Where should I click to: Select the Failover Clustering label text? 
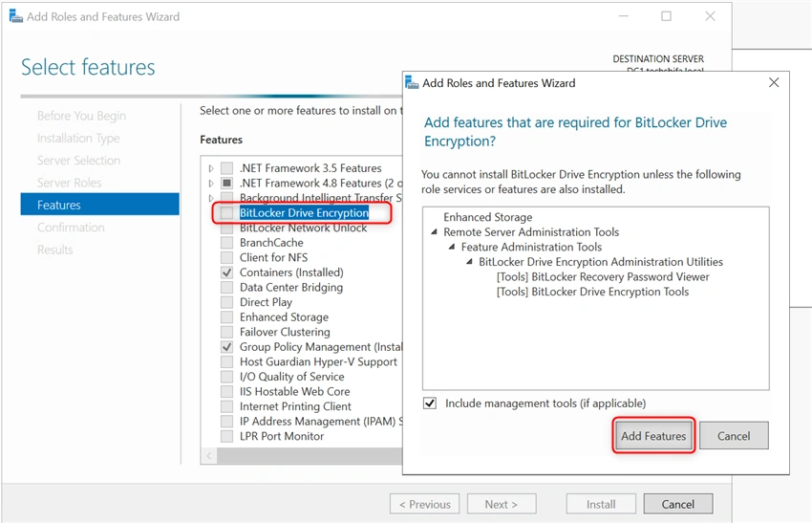(x=285, y=332)
